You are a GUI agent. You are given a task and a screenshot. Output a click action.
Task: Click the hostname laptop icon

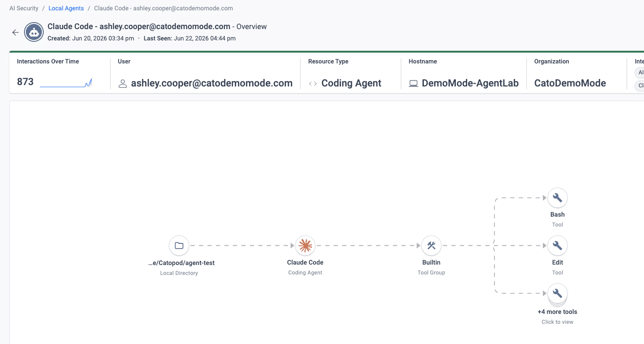pos(413,84)
